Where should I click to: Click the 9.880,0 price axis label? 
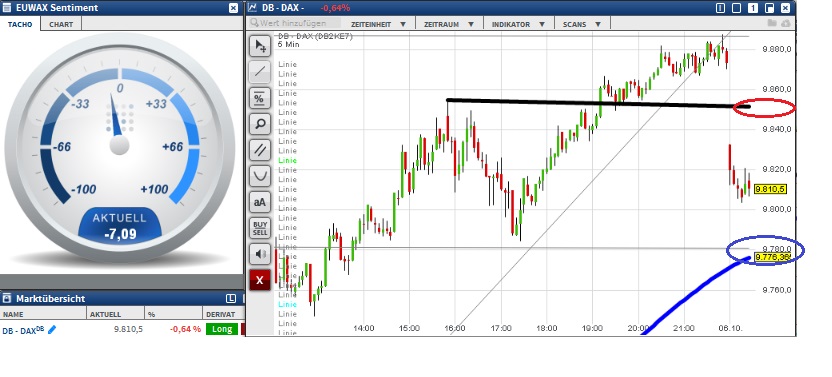777,49
